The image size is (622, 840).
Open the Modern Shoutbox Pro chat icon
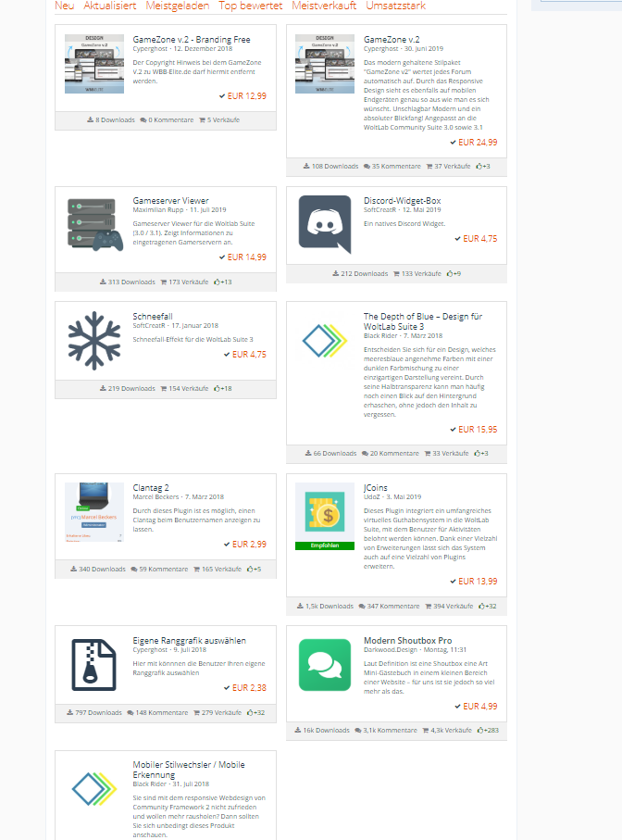click(324, 664)
